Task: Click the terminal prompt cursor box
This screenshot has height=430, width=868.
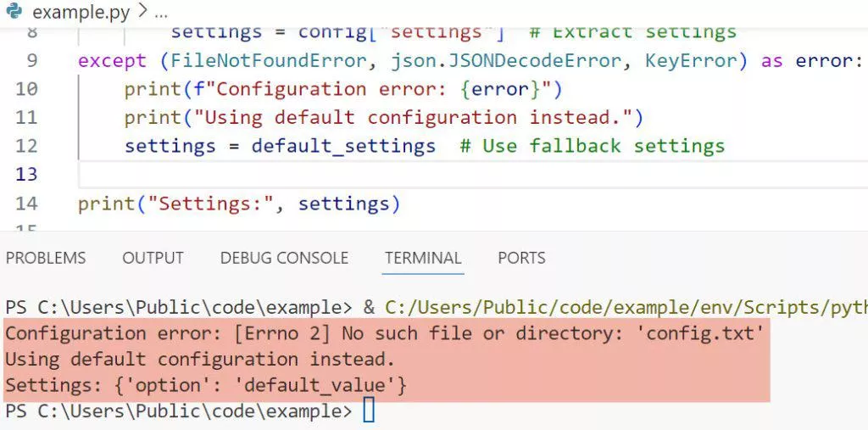Action: click(368, 411)
